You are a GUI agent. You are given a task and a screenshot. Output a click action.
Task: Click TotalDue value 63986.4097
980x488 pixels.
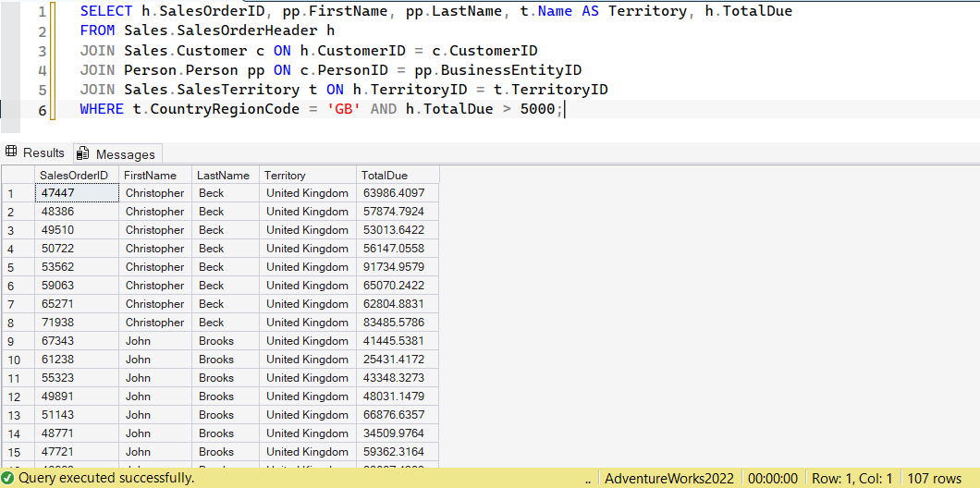(x=398, y=193)
